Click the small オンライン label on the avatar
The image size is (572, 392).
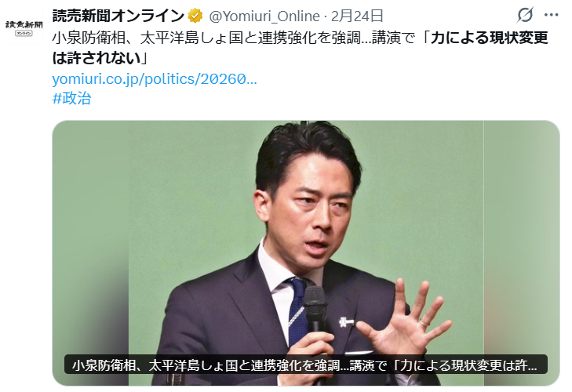click(x=24, y=33)
